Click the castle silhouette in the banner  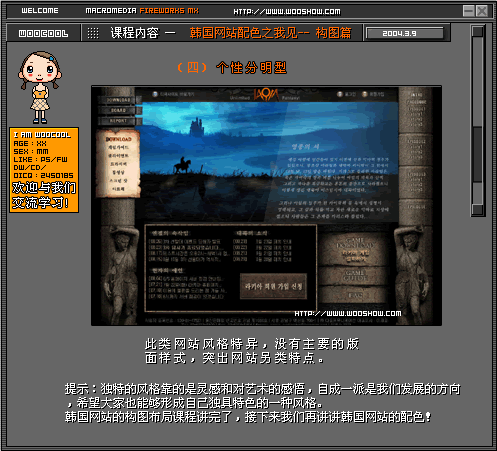click(x=196, y=126)
